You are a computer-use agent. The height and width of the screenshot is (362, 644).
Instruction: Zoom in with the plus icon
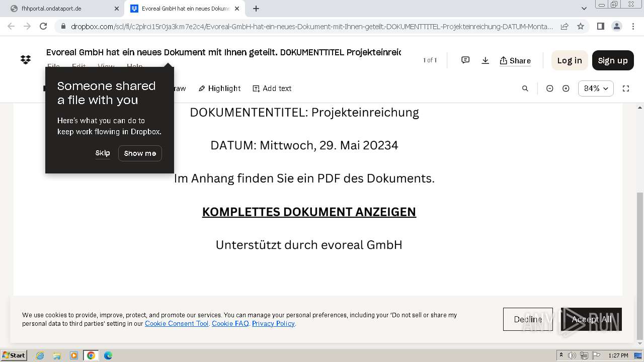pos(566,88)
